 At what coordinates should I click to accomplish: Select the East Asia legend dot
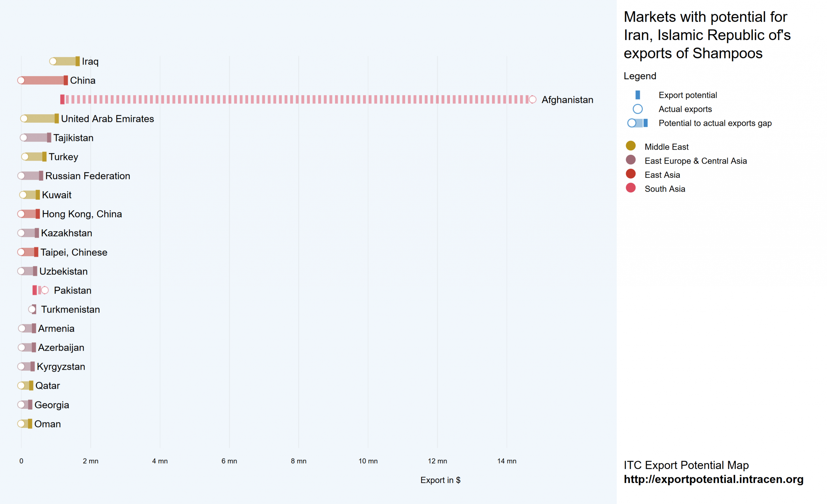(x=631, y=174)
